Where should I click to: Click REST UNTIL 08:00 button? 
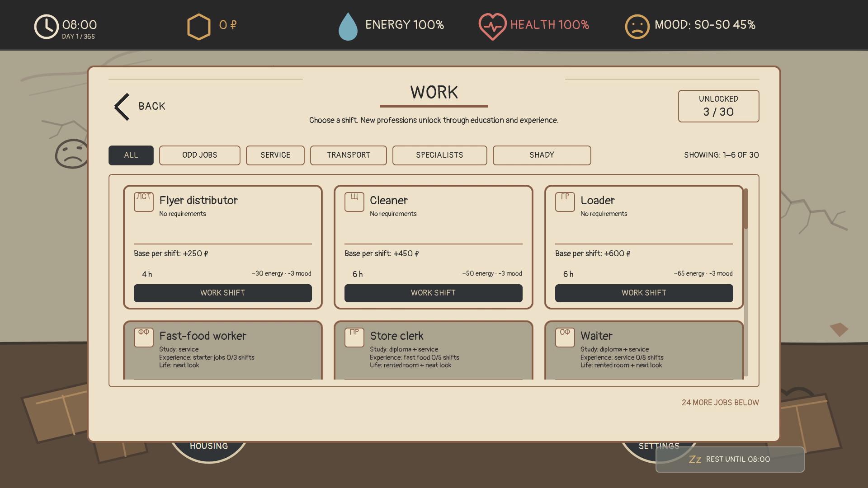(730, 460)
